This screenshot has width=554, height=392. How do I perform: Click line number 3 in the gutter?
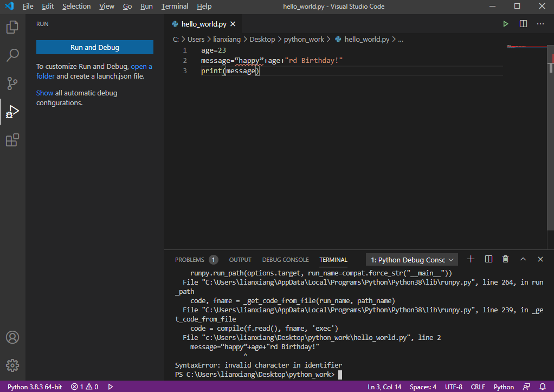185,70
